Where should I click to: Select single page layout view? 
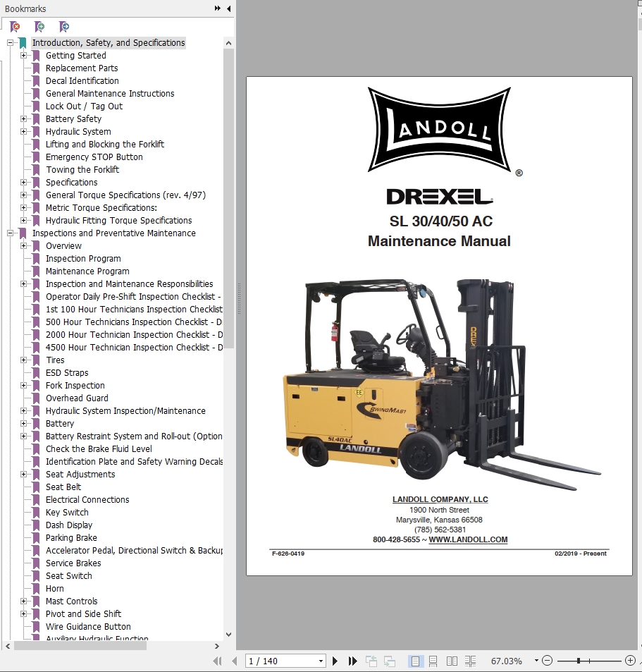point(415,661)
